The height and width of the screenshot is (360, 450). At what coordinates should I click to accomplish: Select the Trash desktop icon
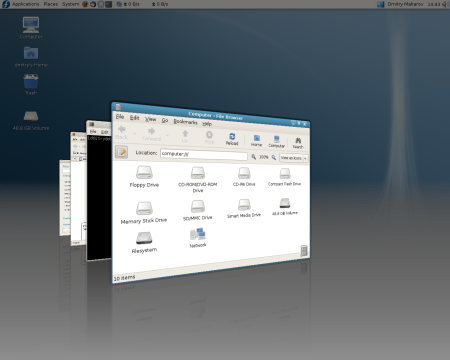31,85
